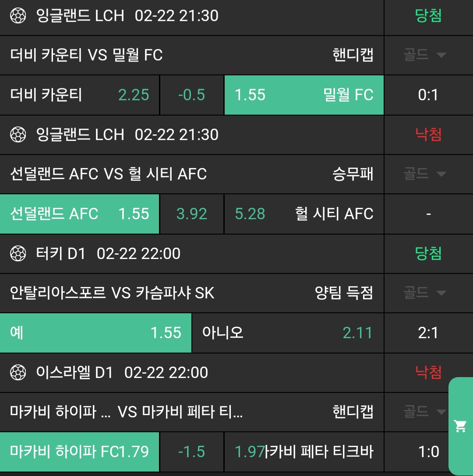This screenshot has width=473, height=476.
Task: Choose 아니오 at 2.11 odds
Action: (x=288, y=333)
